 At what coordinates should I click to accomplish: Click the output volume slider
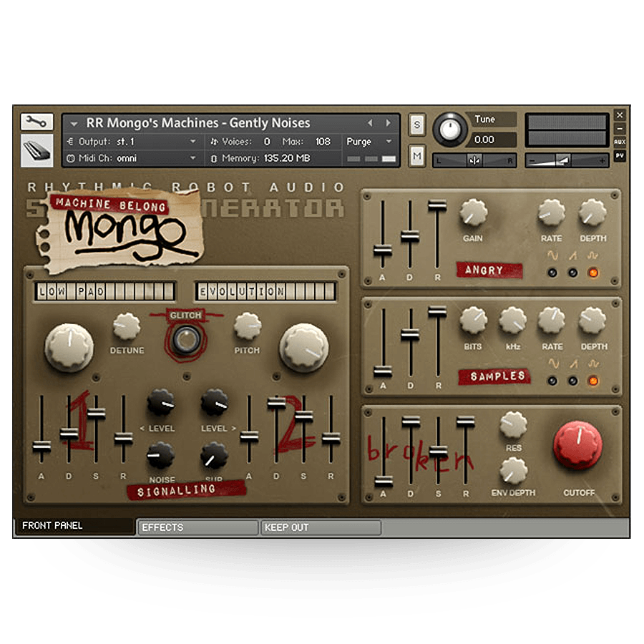(567, 160)
